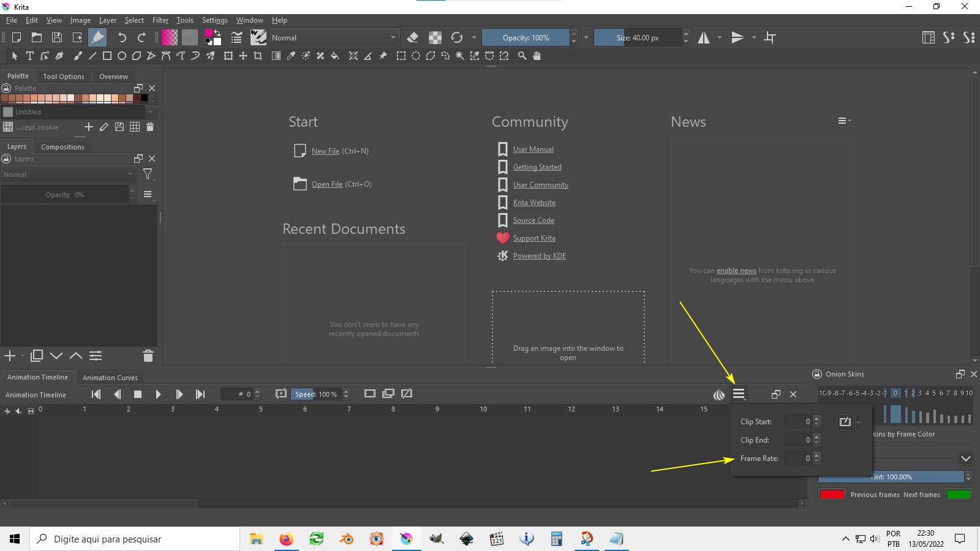Open the News options menu
980x551 pixels.
pos(844,121)
